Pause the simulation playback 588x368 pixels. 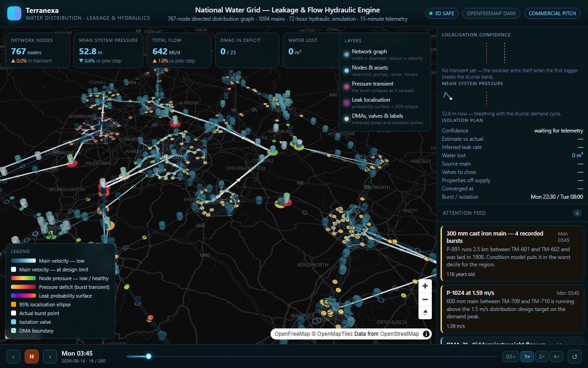point(32,356)
